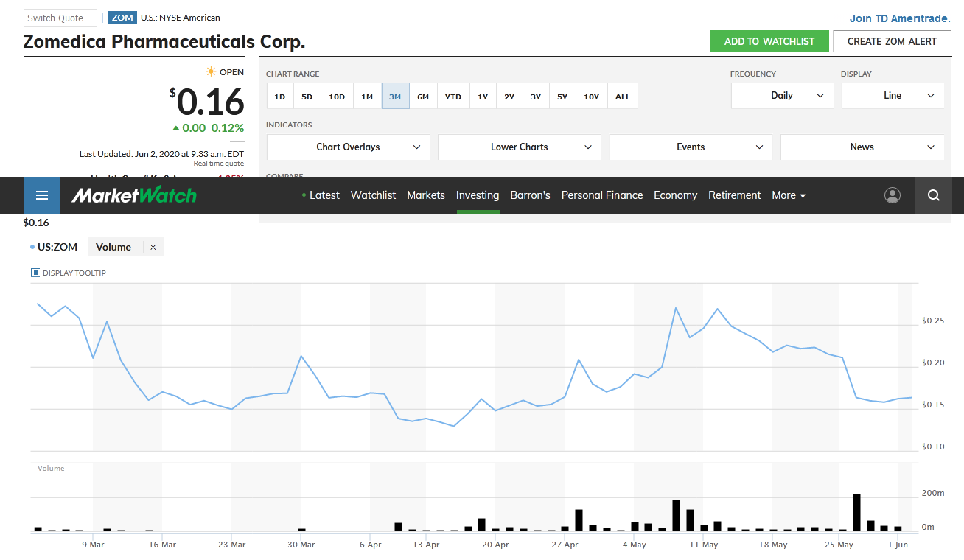Image resolution: width=964 pixels, height=560 pixels.
Task: Open the Personal Finance nav item
Action: coord(602,195)
